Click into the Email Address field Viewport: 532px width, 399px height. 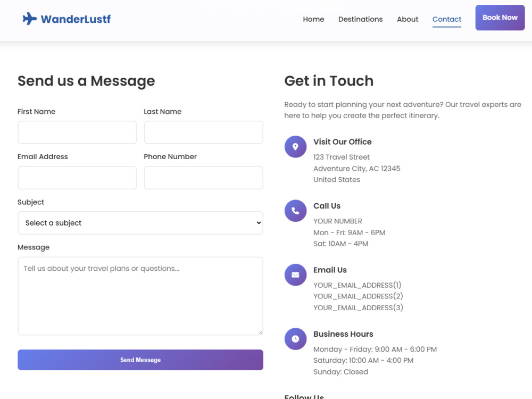77,178
